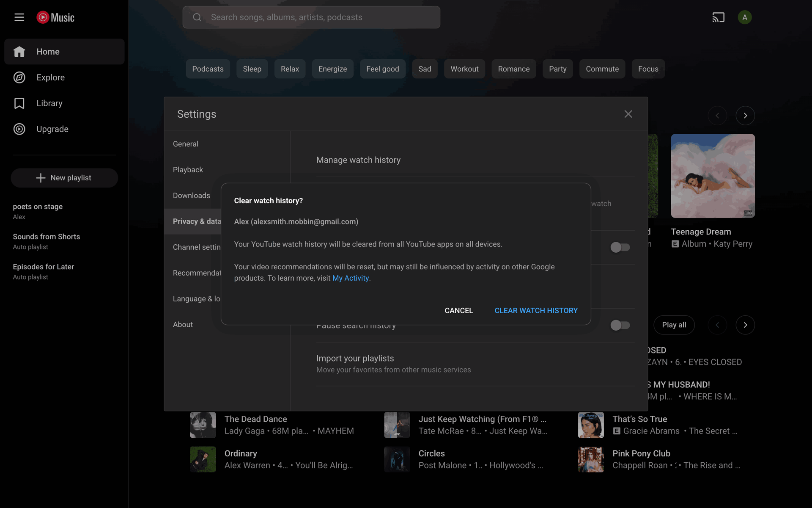Click That's So True thumbnail
Screen dimensions: 812x508
pos(591,425)
